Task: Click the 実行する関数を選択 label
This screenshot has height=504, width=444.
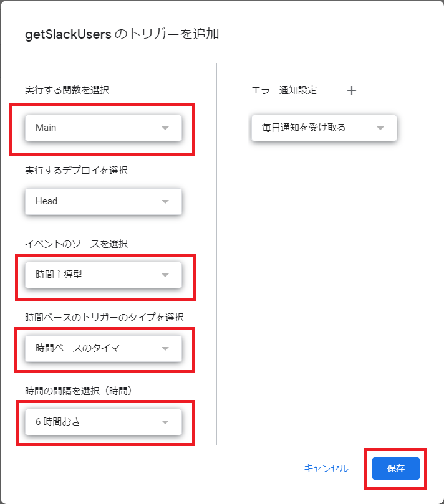Action: pyautogui.click(x=67, y=90)
